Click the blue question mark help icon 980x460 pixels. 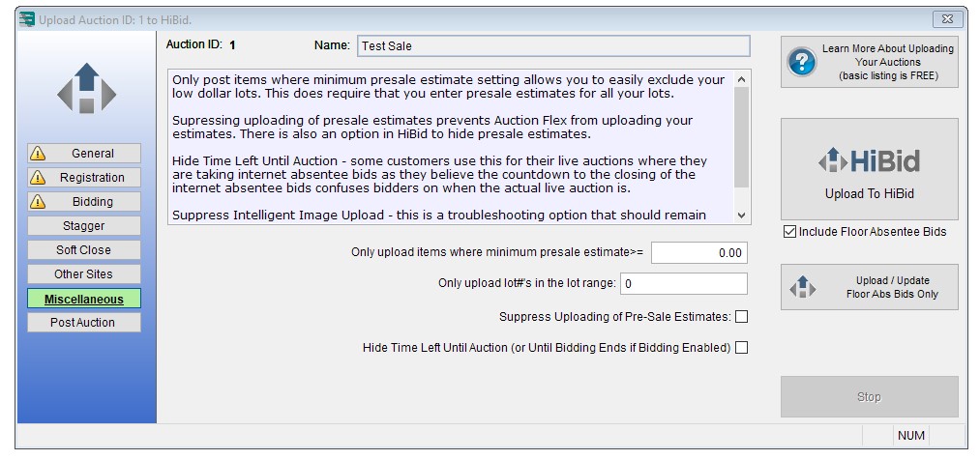pos(801,62)
